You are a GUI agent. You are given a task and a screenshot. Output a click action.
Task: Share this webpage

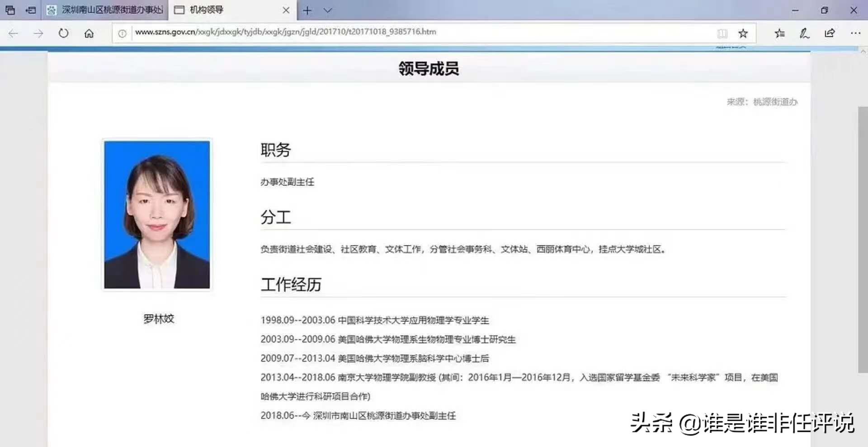829,33
